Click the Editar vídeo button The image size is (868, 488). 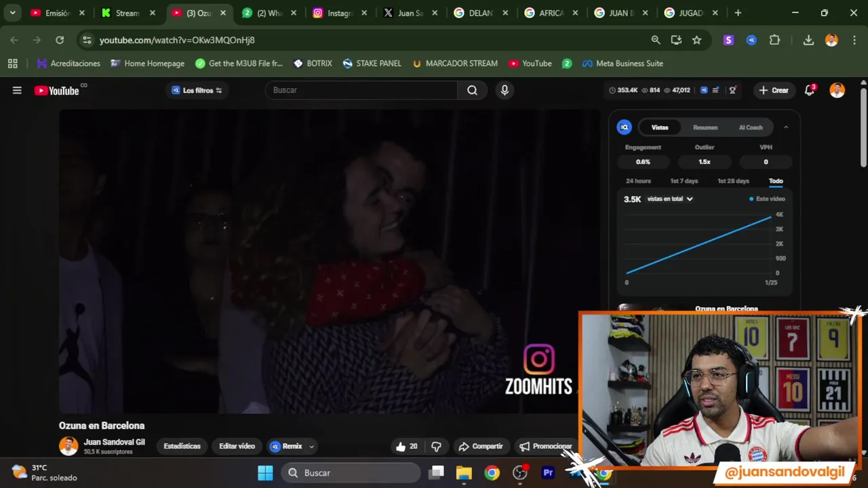237,446
